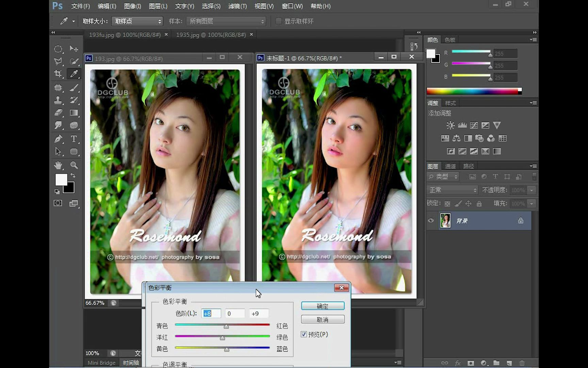Screen dimensions: 588x368
Task: Select the Path Selection arrow tool
Action: click(58, 151)
